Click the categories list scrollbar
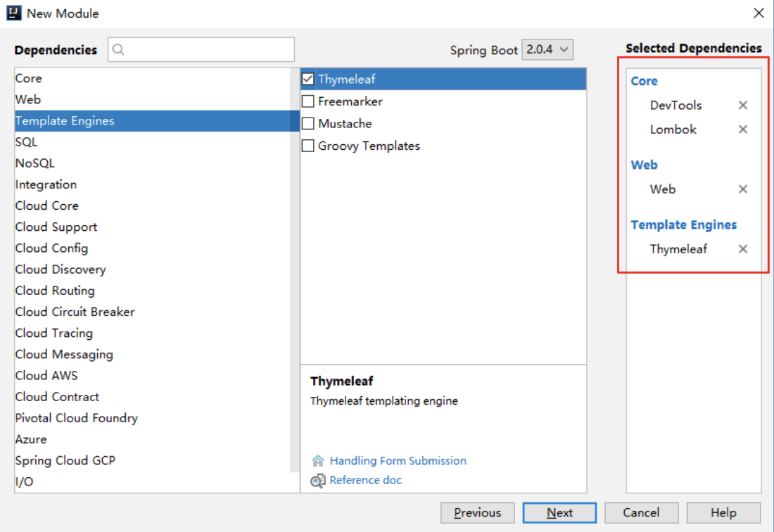This screenshot has height=532, width=774. pos(296,270)
